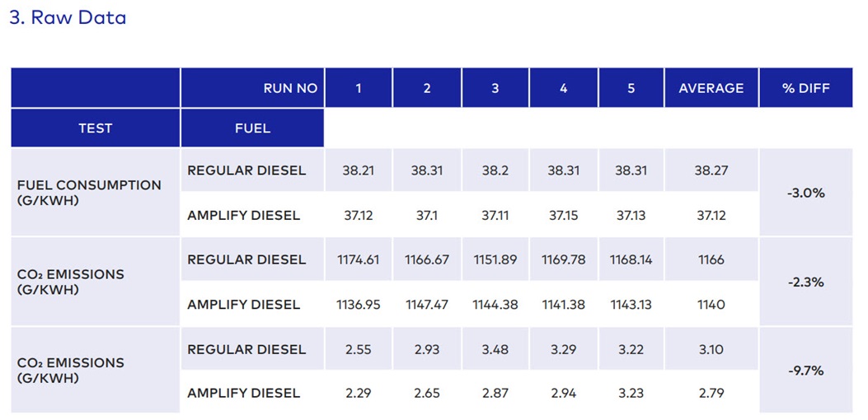Select CO₂ EMISSIONS label beside -9.7%
Screen dimensions: 868x420
point(71,371)
